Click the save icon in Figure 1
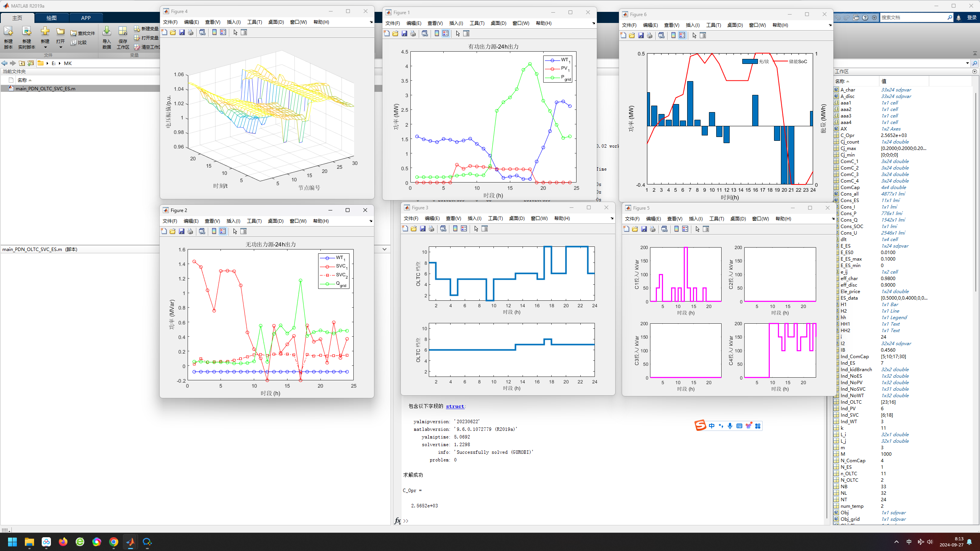980x551 pixels. (404, 34)
